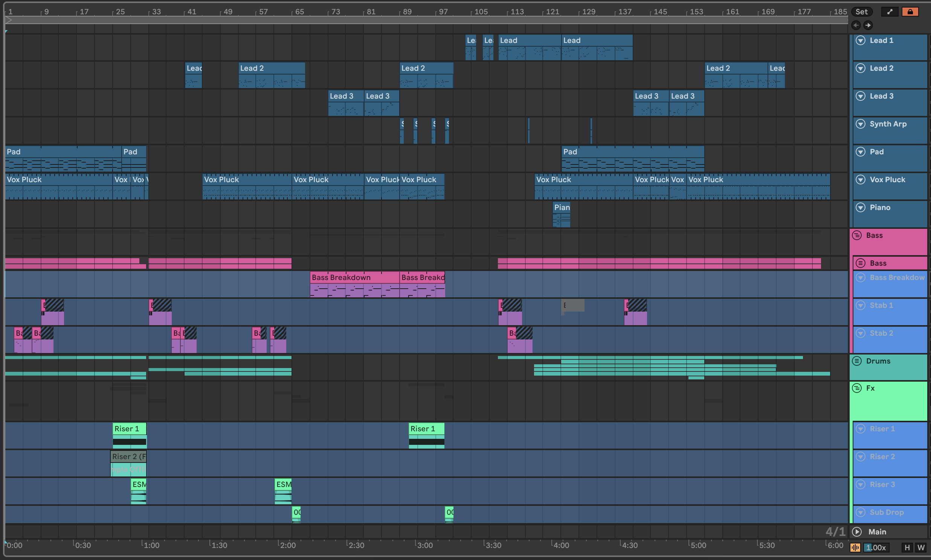This screenshot has width=931, height=560.
Task: Select the Main track name
Action: pyautogui.click(x=877, y=532)
